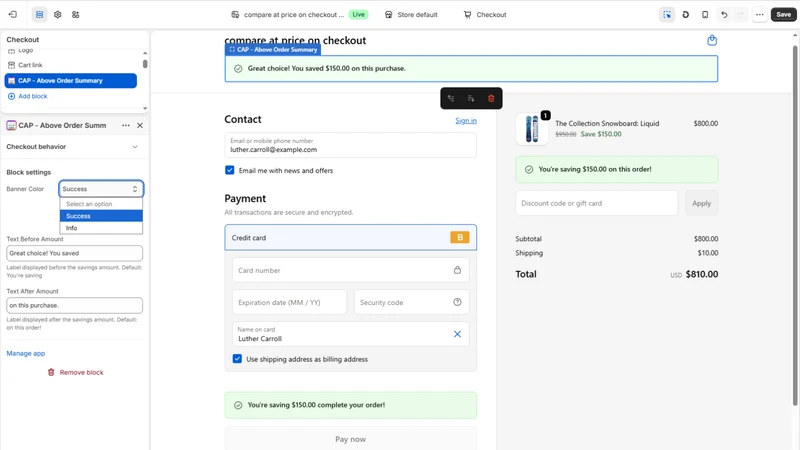Viewport: 800px width, 450px height.
Task: Click Add block in the sidebar
Action: [28, 96]
